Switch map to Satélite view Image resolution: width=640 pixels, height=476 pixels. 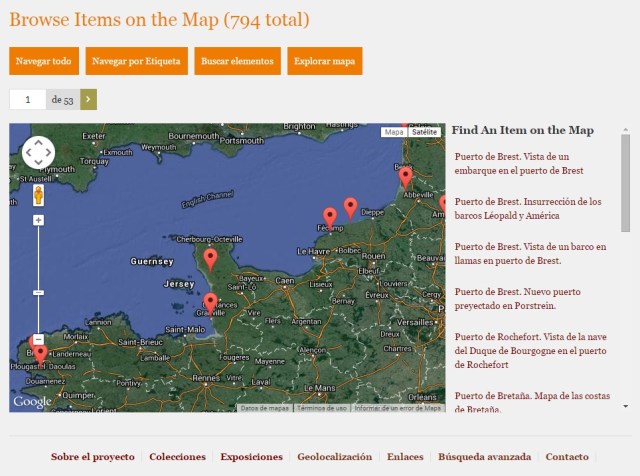point(425,132)
